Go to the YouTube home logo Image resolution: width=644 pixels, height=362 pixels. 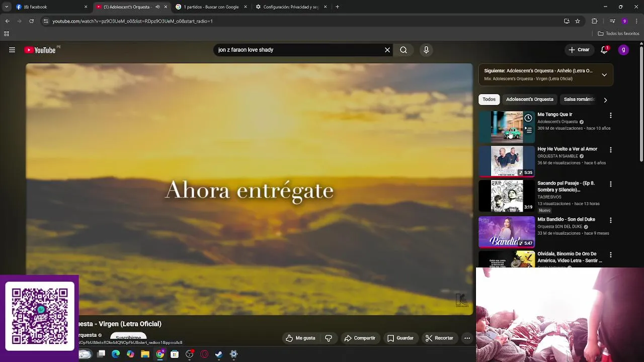(40, 50)
